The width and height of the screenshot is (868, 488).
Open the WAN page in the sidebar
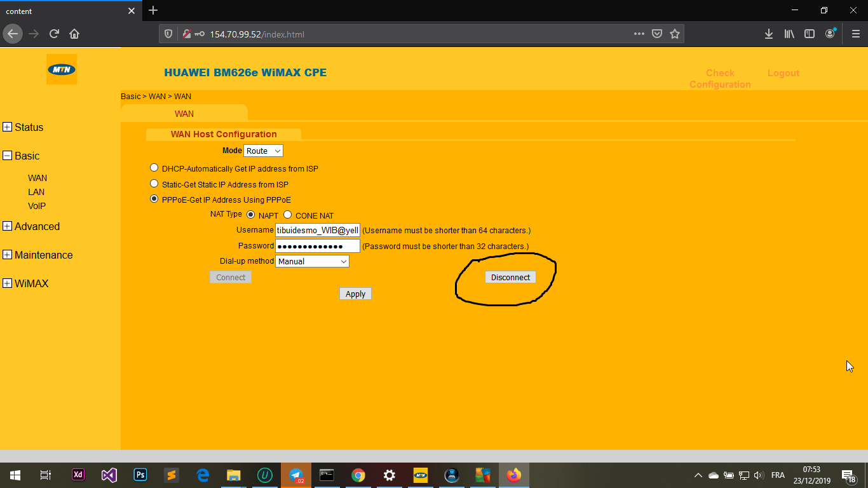[x=37, y=178]
